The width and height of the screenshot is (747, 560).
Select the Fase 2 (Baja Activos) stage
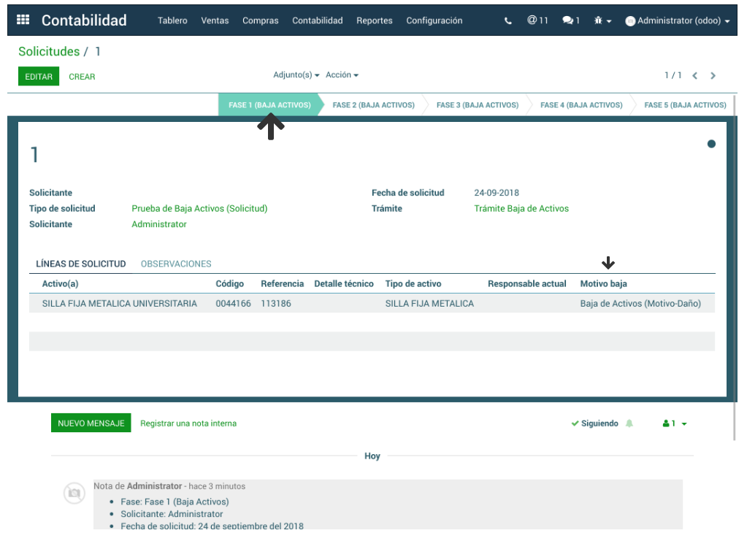373,105
